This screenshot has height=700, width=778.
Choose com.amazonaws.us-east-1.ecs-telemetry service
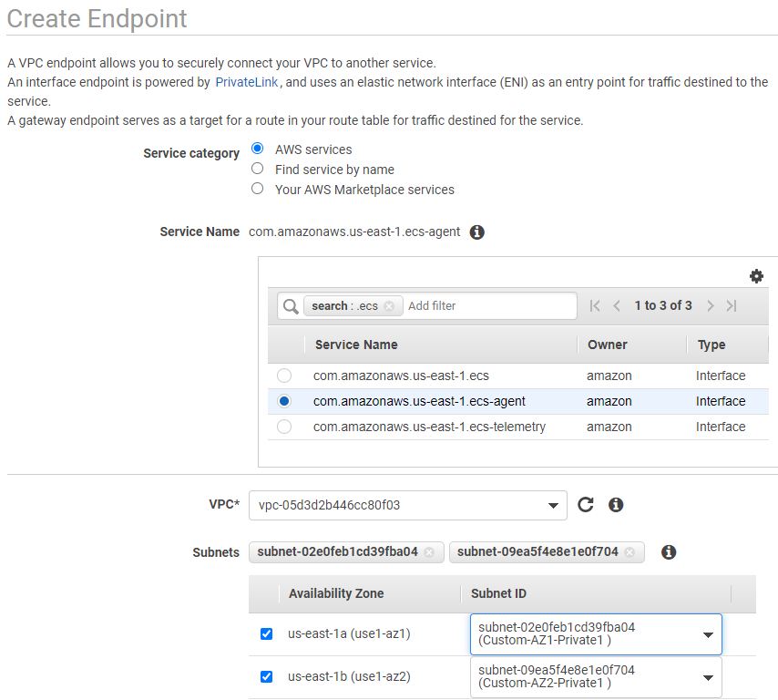coord(284,427)
